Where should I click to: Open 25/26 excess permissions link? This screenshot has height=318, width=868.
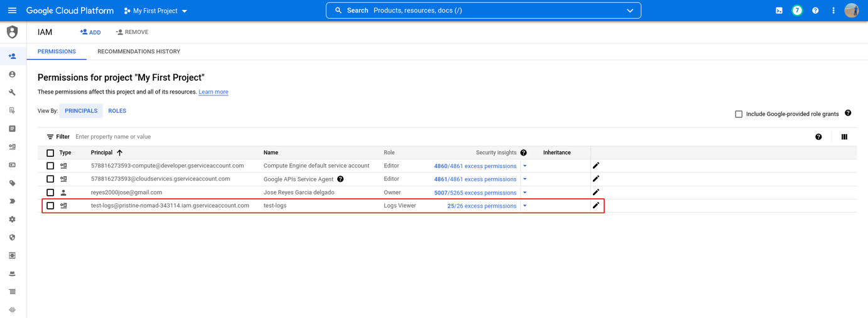pos(481,206)
